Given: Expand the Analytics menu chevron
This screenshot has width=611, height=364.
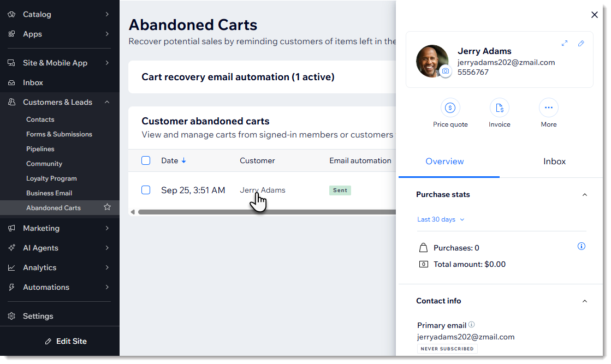Looking at the screenshot, I should click(107, 267).
